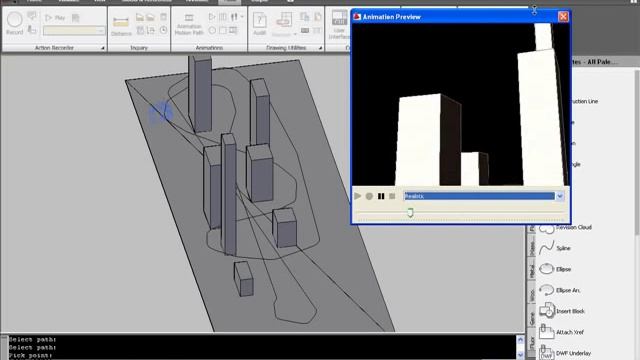Click Play in the Action Recorder panel
The width and height of the screenshot is (640, 360).
[55, 18]
